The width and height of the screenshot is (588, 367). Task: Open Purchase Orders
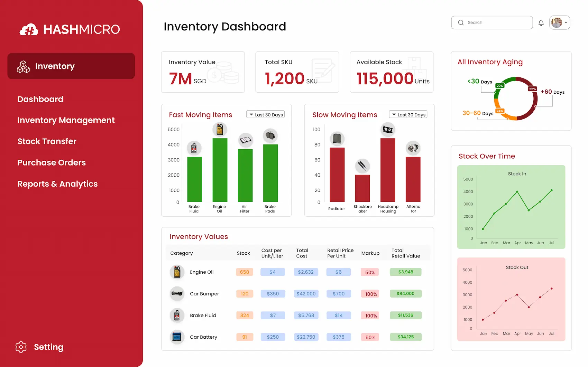(52, 162)
